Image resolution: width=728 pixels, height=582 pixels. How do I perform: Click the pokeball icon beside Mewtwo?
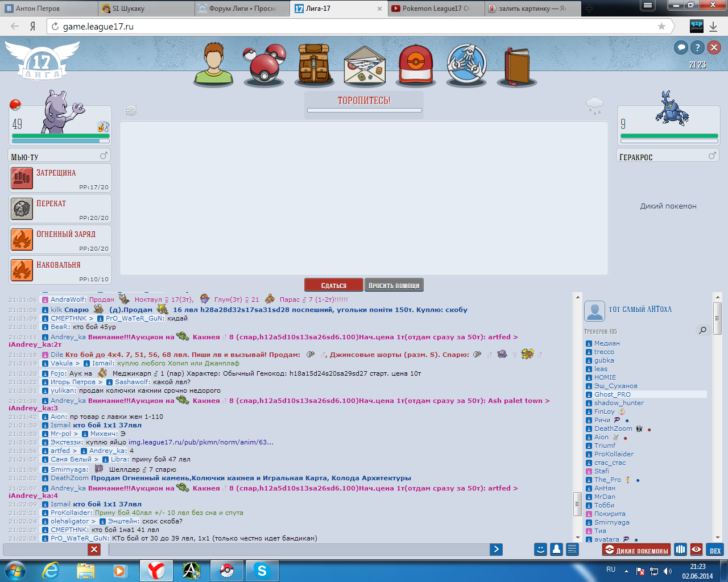[15, 105]
